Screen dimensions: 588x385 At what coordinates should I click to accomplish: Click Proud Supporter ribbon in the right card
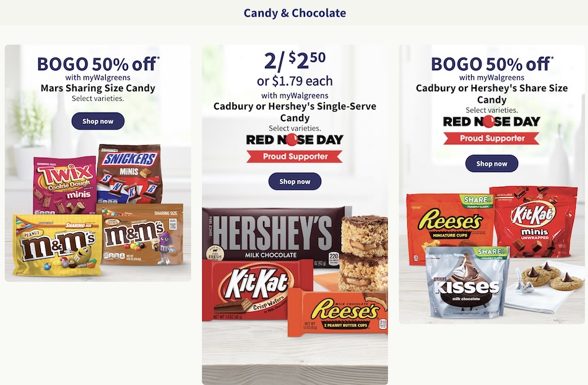pos(491,138)
